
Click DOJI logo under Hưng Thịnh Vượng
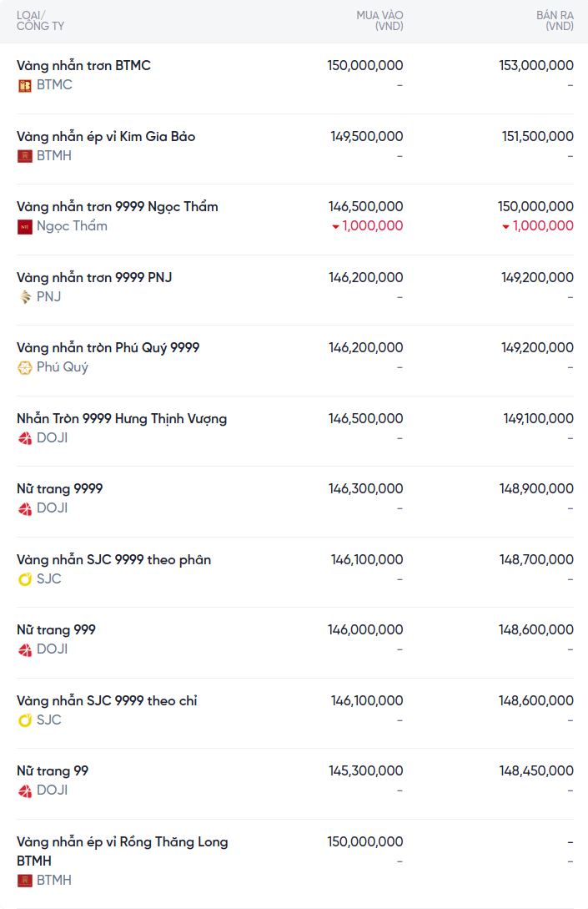[25, 438]
